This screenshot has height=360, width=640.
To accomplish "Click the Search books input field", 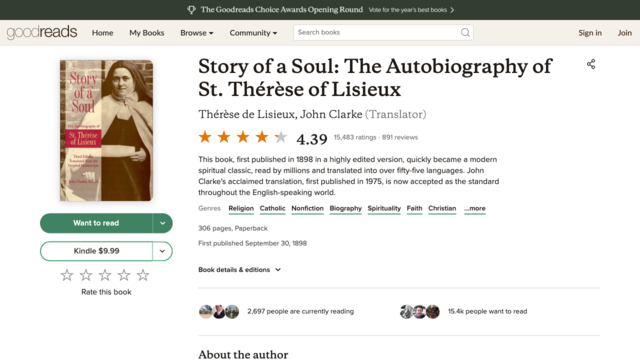I will click(x=378, y=33).
